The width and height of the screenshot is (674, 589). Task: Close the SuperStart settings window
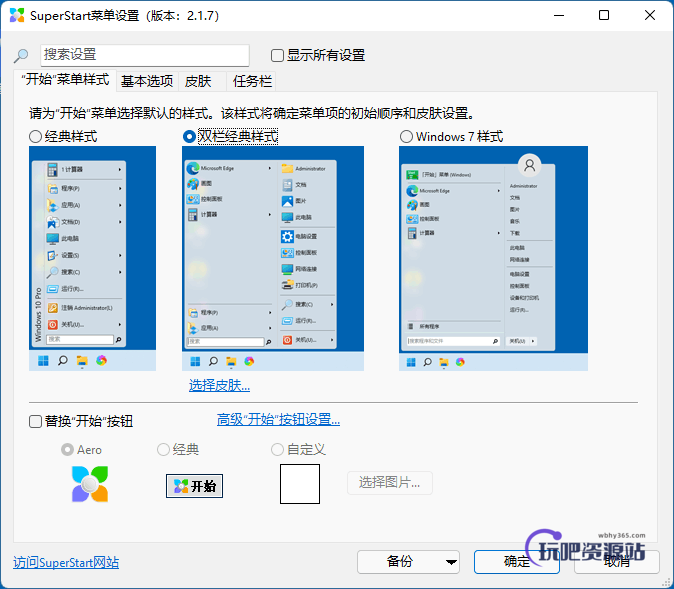[x=650, y=15]
